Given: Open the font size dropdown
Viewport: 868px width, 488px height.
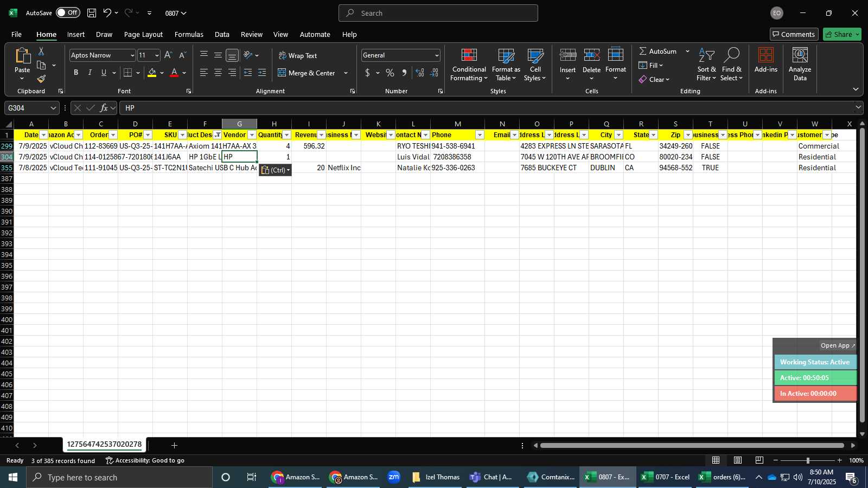Looking at the screenshot, I should [x=157, y=55].
